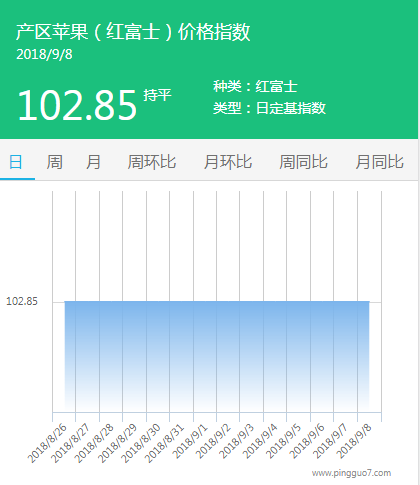Click the y-axis label 102.85

22,301
